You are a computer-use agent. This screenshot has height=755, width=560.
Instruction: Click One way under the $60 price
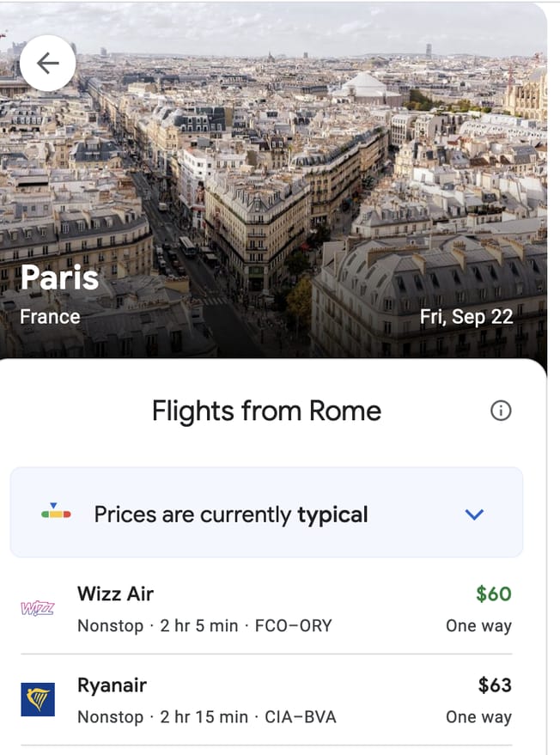[478, 625]
